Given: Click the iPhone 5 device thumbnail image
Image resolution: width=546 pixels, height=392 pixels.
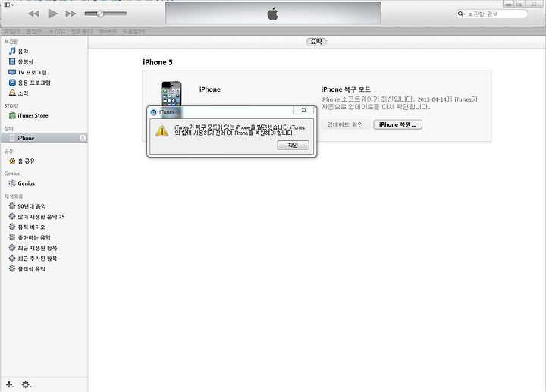Looking at the screenshot, I should (x=171, y=93).
